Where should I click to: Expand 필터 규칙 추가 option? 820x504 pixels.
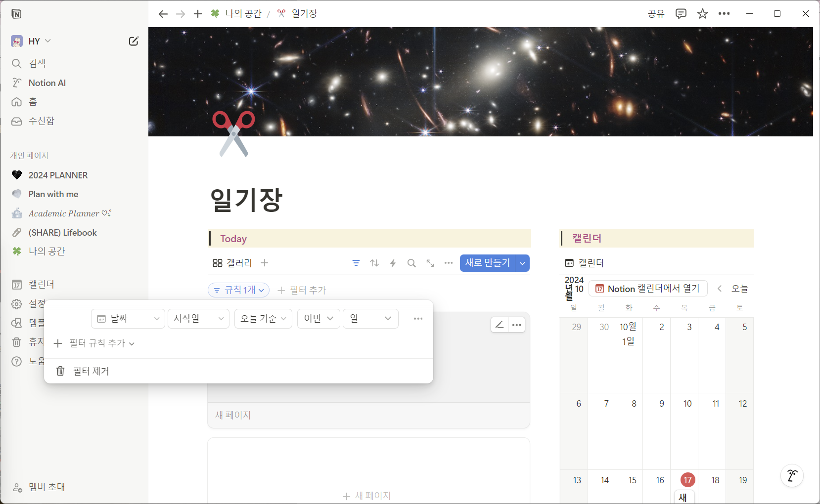pyautogui.click(x=94, y=343)
